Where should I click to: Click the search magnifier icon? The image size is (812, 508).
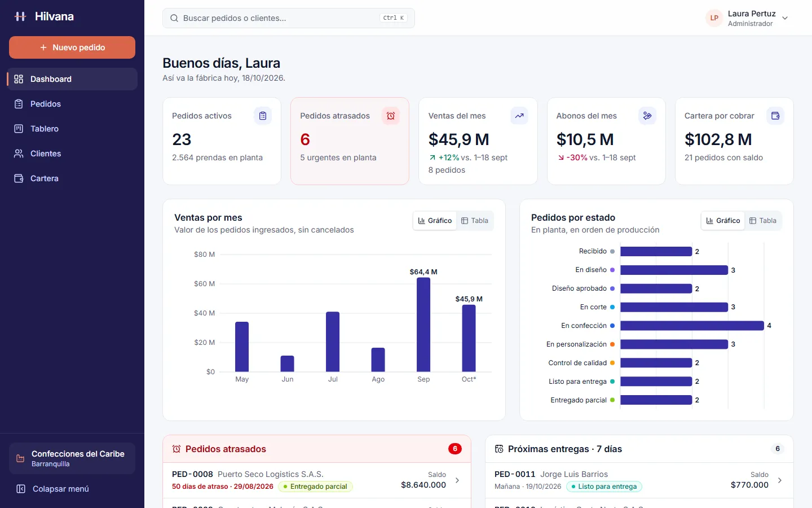174,18
